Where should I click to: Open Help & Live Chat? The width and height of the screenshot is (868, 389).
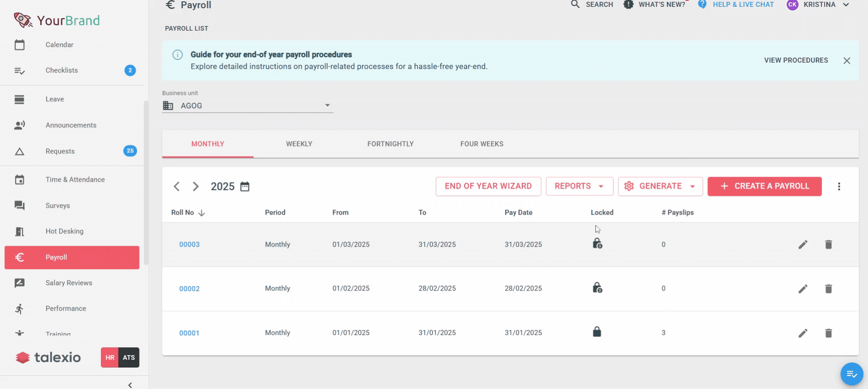point(735,5)
